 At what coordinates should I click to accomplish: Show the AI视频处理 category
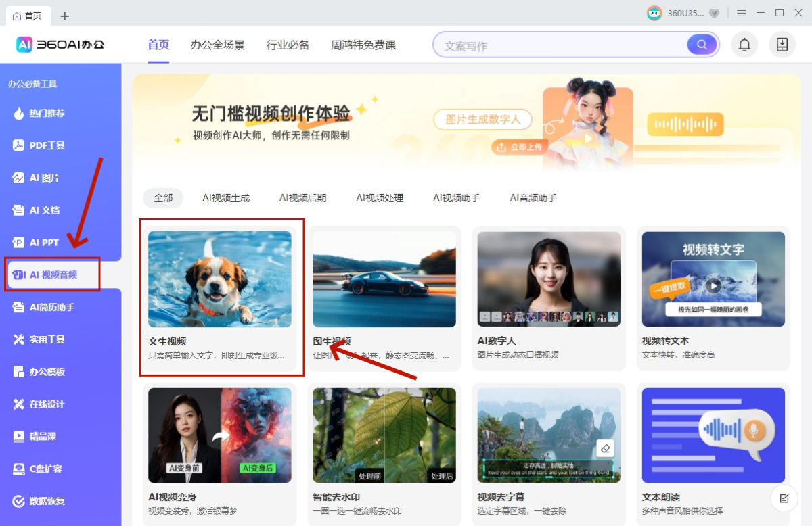click(380, 198)
